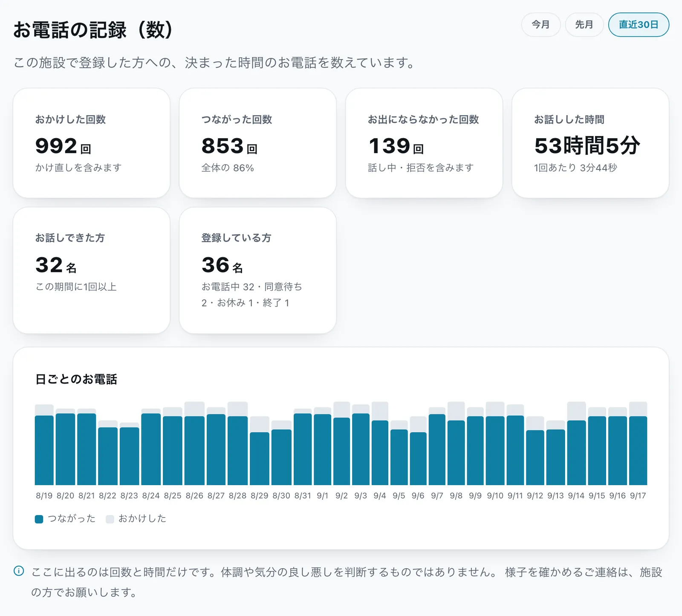Click the 話し中・拒否を含みます note
This screenshot has height=616, width=682.
[421, 168]
